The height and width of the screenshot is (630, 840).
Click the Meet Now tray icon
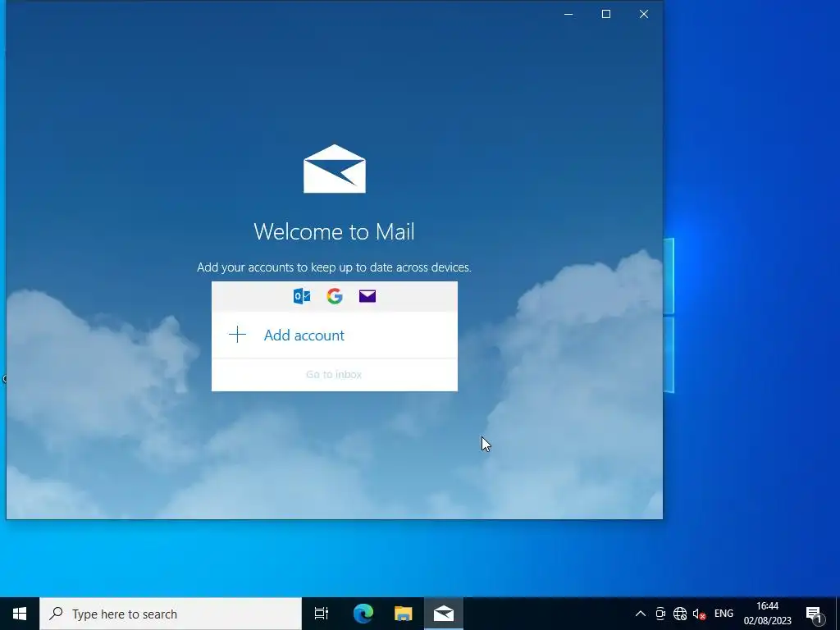(x=660, y=614)
